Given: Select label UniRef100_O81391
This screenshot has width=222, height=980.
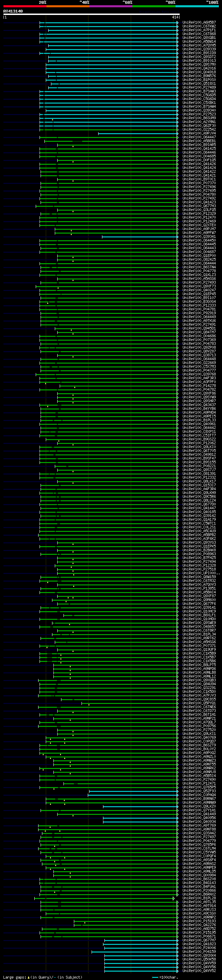Looking at the screenshot, I should click(199, 473).
